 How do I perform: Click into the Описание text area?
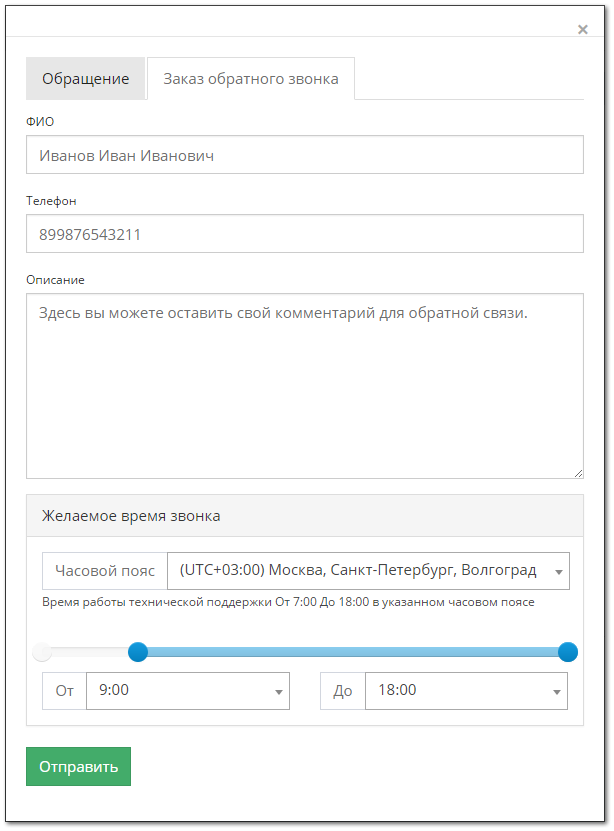pyautogui.click(x=305, y=386)
